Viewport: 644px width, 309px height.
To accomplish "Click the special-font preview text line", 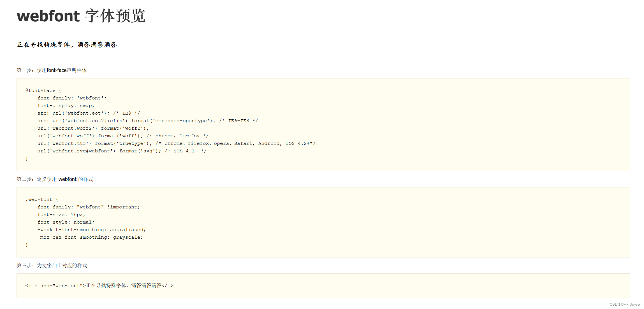I will pyautogui.click(x=67, y=45).
